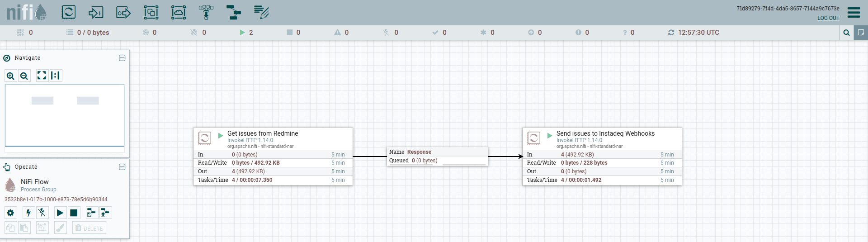
Task: Select the Processor component in toolbar
Action: tap(69, 12)
